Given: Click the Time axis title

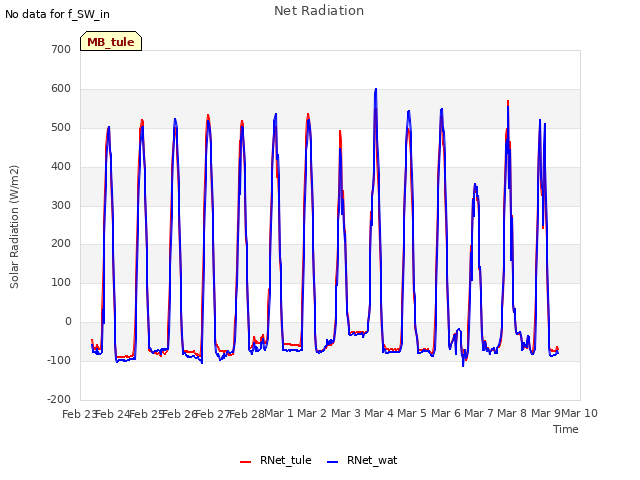Looking at the screenshot, I should (x=565, y=429).
